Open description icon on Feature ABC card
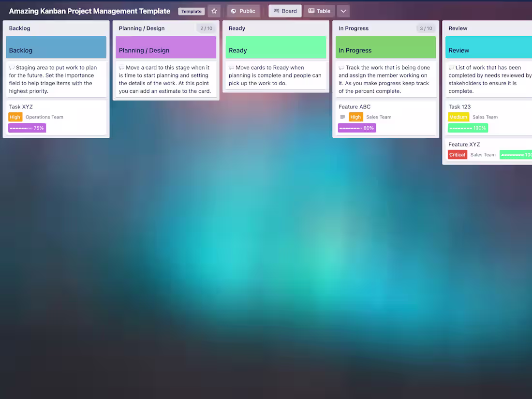Screen dimensions: 532x399 pos(342,117)
